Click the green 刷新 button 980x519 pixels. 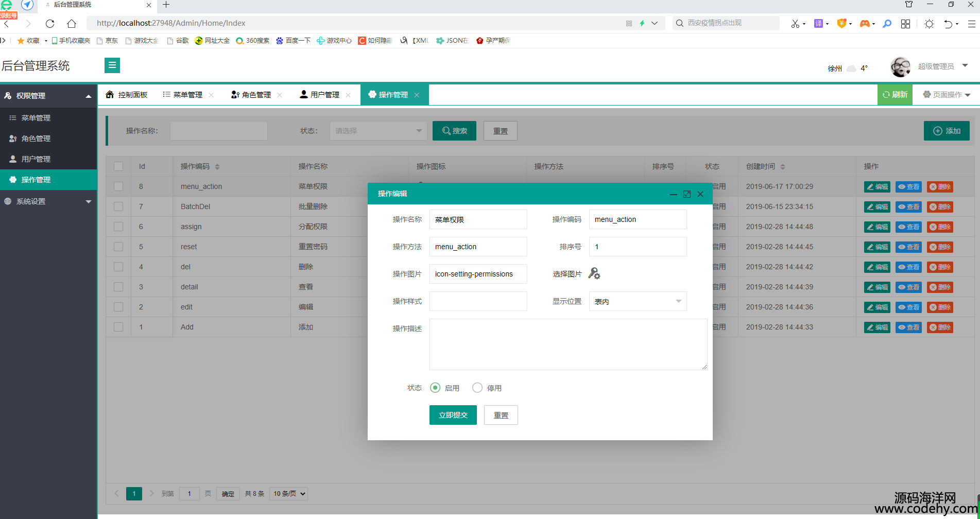click(x=895, y=95)
